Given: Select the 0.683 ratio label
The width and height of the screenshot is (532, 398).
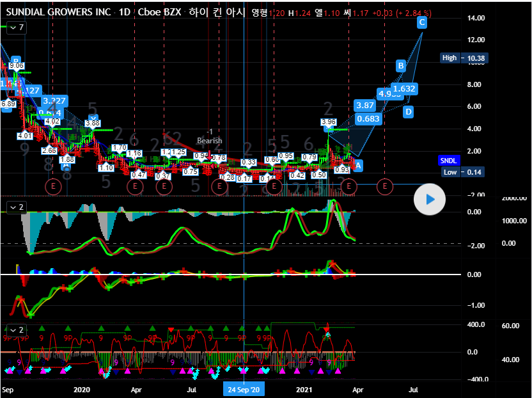Looking at the screenshot, I should pyautogui.click(x=368, y=118).
